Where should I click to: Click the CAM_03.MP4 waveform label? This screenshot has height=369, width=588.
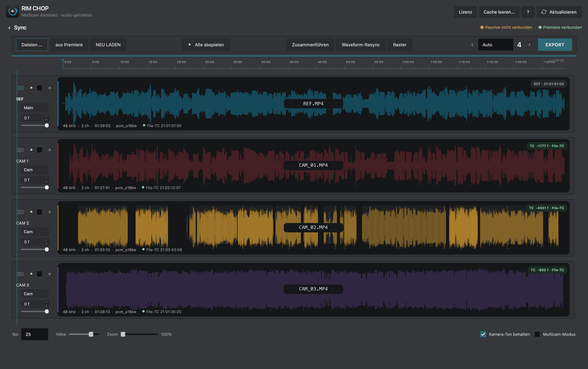point(313,289)
